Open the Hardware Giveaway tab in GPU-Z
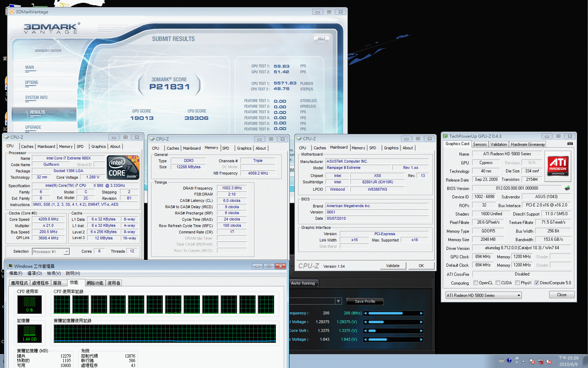This screenshot has width=588, height=368. [528, 144]
